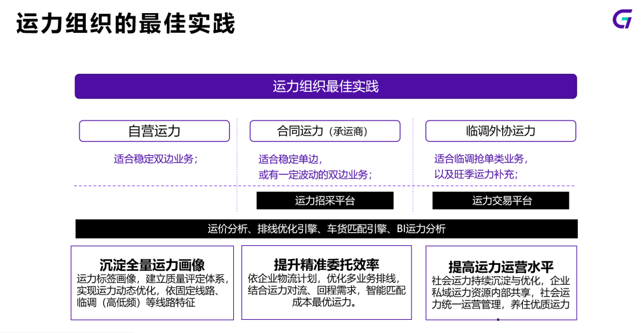The image size is (644, 333).
Task: Select the line 社会运力持续沉淀与优化，企业
Action: tap(501, 280)
